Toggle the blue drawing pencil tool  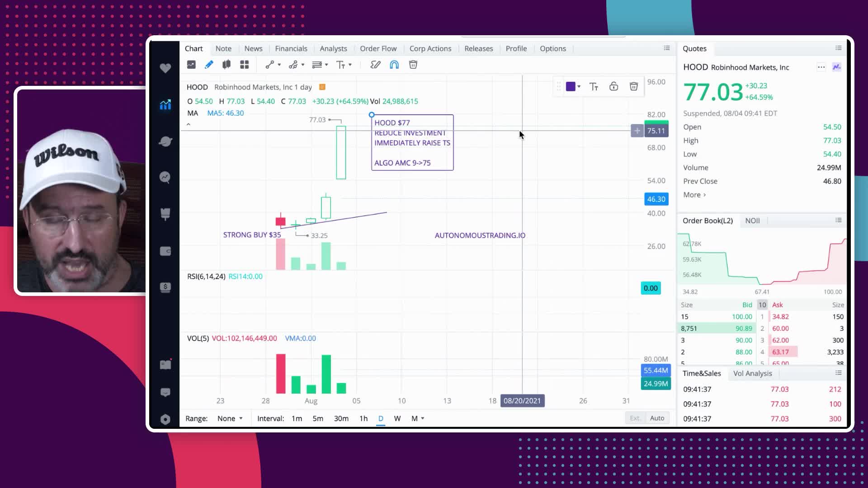pos(209,65)
